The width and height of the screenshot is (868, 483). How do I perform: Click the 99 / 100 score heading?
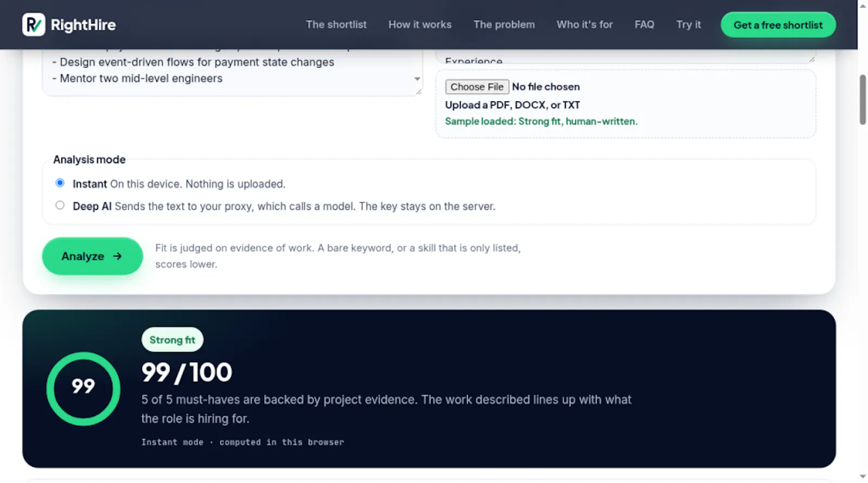pos(187,372)
